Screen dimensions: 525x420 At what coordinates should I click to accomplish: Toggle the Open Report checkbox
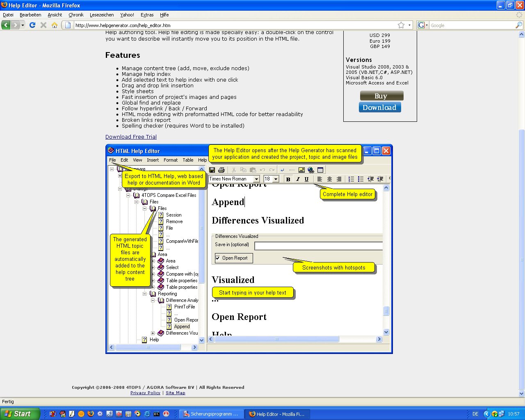218,258
